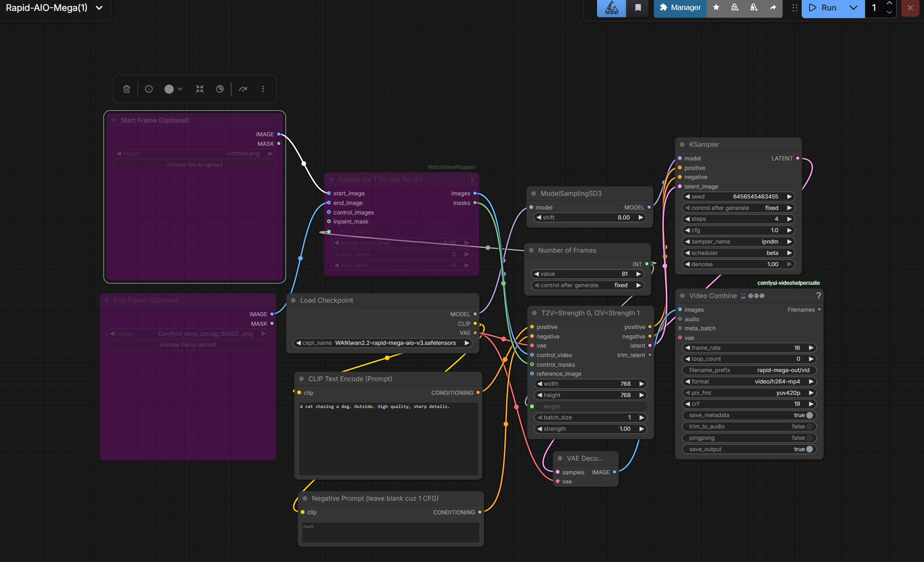This screenshot has height=562, width=924.
Task: Click the gray node color swatch
Action: [x=169, y=89]
